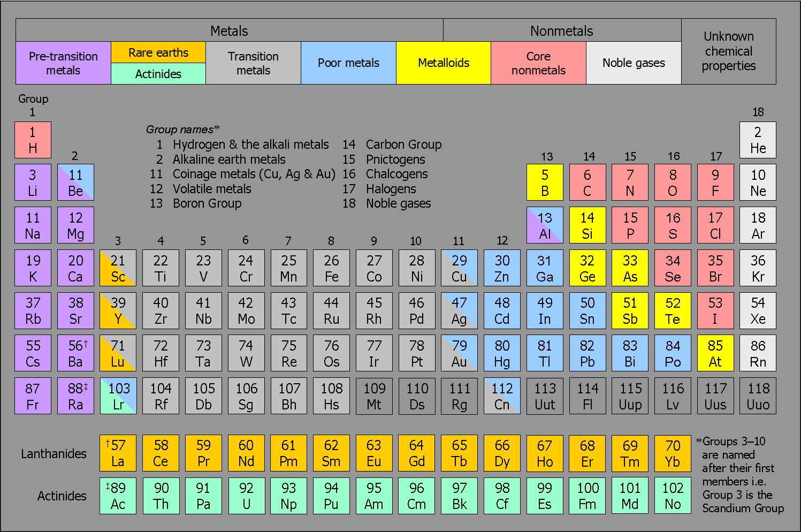Click Uranium (U) in the Actinides row
801x532 pixels.
[x=246, y=496]
